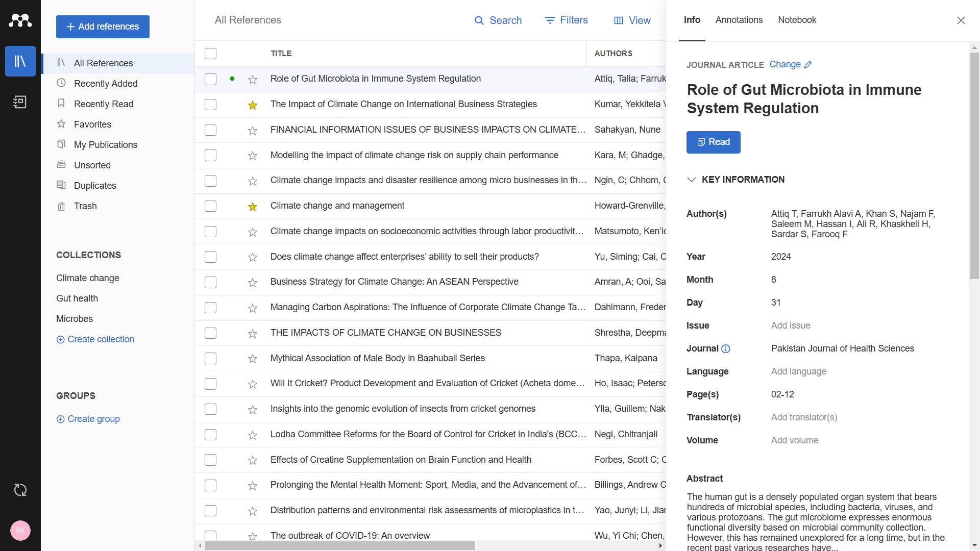Click the Add language field
The image size is (980, 551).
click(x=798, y=372)
